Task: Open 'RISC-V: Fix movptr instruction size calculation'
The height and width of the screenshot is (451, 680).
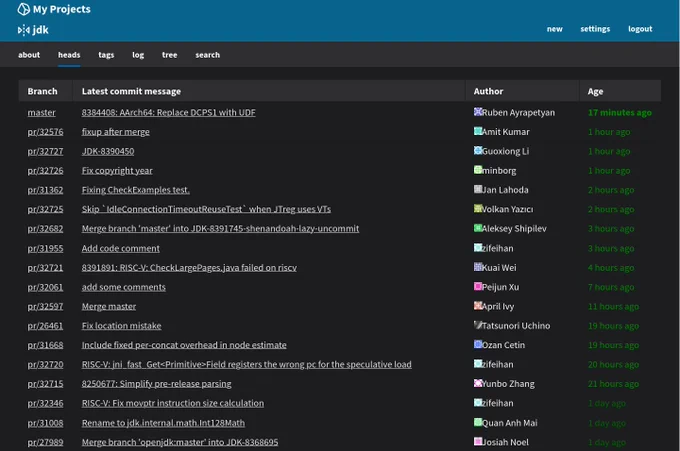Action: [173, 403]
